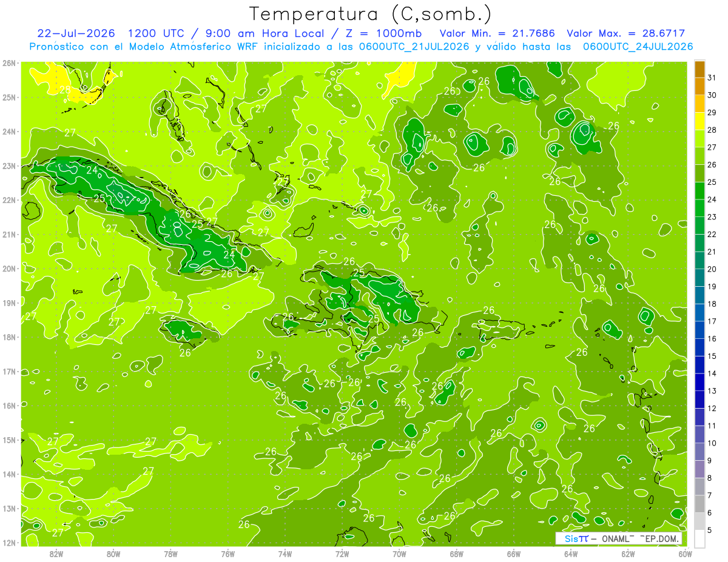
Task: Click the '26N' latitude axis label
Action: [8, 62]
